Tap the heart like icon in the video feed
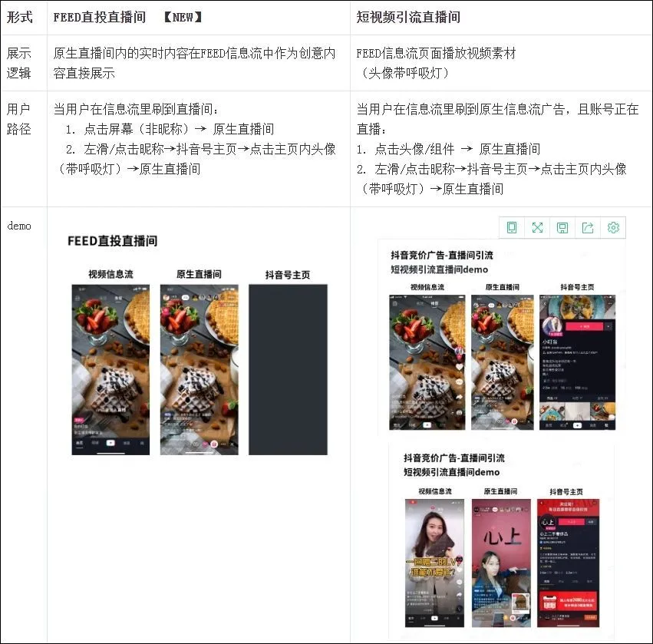653x644 pixels. pyautogui.click(x=460, y=367)
